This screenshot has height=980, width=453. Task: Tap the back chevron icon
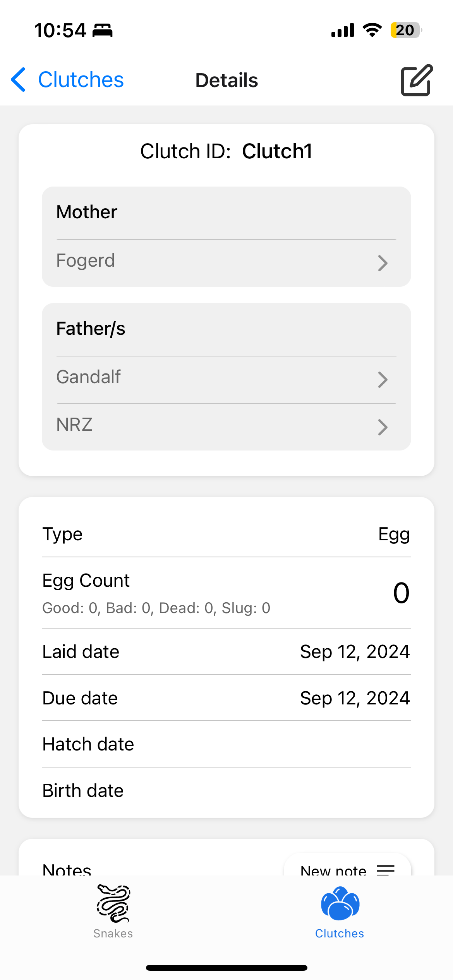tap(18, 80)
